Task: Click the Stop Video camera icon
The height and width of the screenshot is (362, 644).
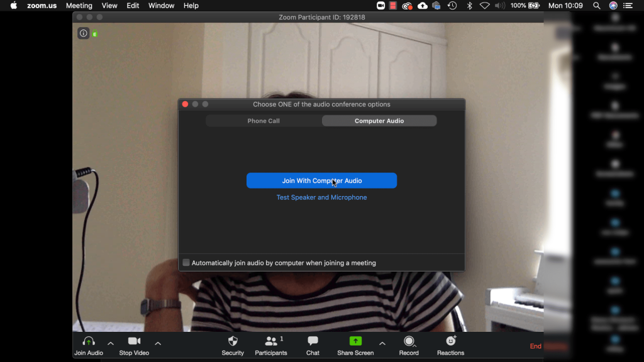Action: tap(134, 341)
